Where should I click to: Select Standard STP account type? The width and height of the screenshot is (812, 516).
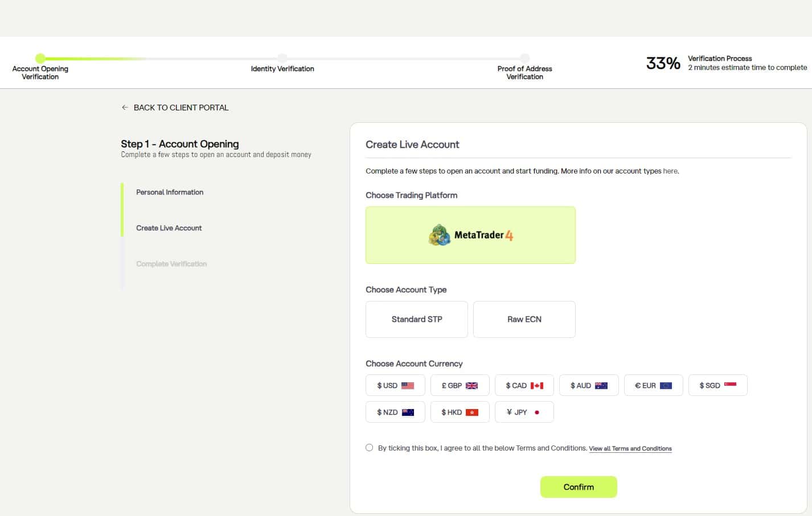click(417, 319)
